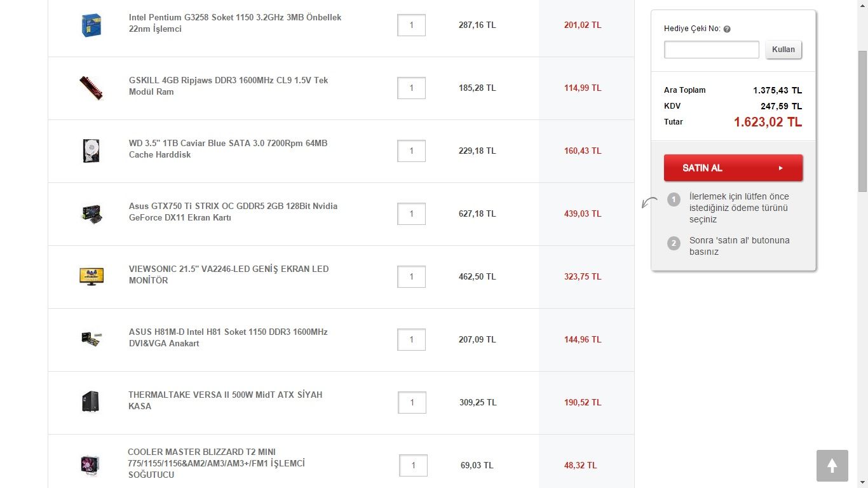Click the Intel Pentium G3258 processor thumbnail

pos(92,25)
